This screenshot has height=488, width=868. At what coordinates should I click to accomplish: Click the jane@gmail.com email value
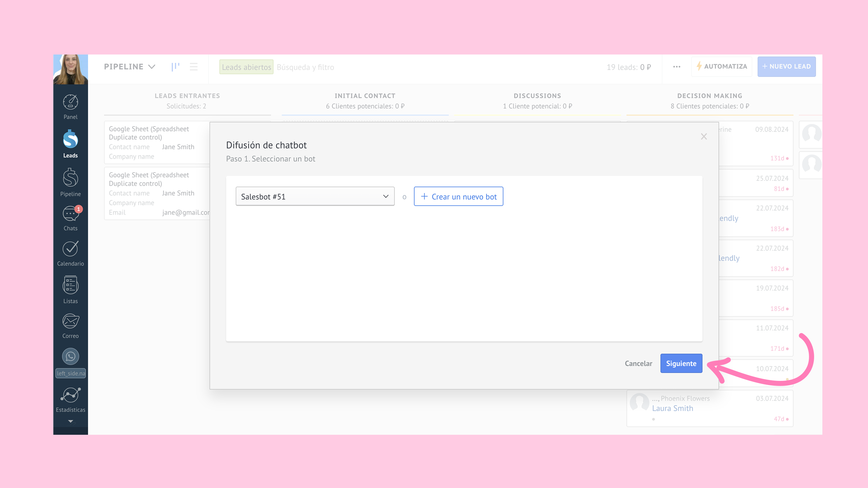[x=186, y=212]
